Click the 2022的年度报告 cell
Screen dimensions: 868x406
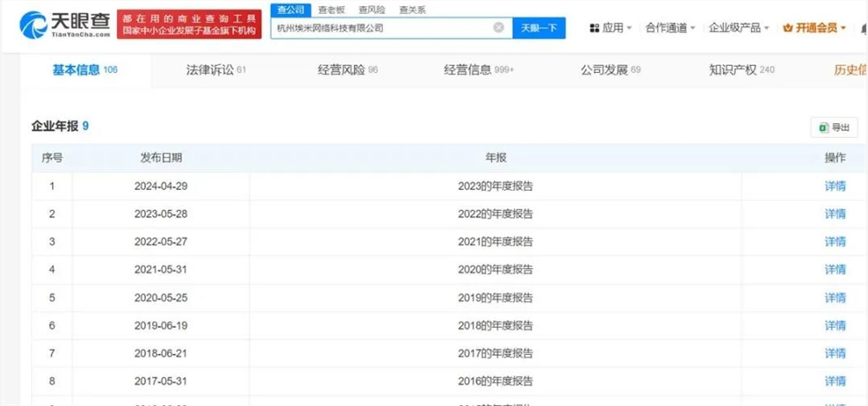496,214
